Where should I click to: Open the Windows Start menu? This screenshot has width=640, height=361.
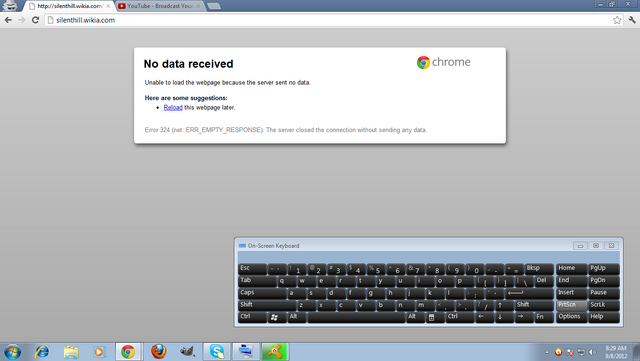[12, 352]
